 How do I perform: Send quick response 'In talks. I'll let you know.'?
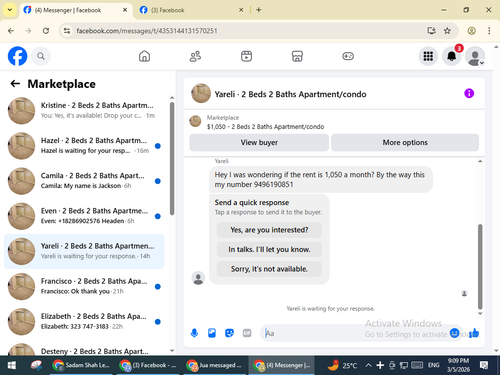[269, 249]
